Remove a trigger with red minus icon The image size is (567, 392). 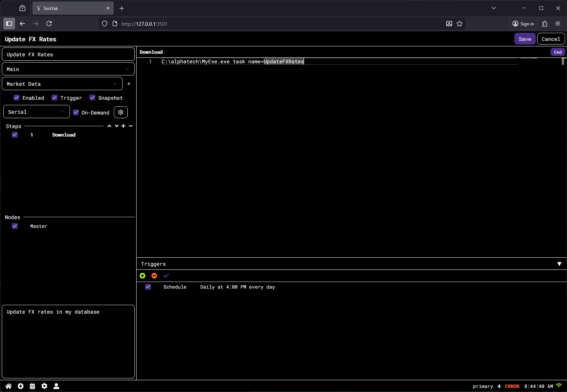pyautogui.click(x=154, y=276)
